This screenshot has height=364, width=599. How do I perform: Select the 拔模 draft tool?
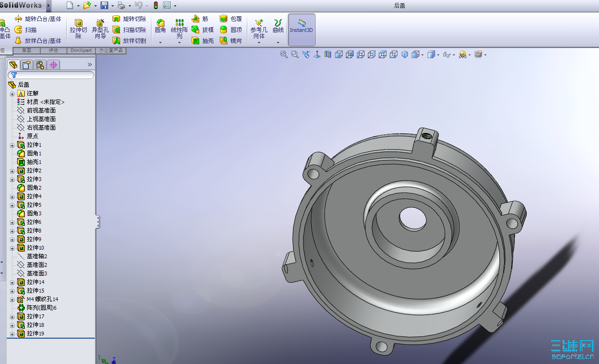(203, 30)
